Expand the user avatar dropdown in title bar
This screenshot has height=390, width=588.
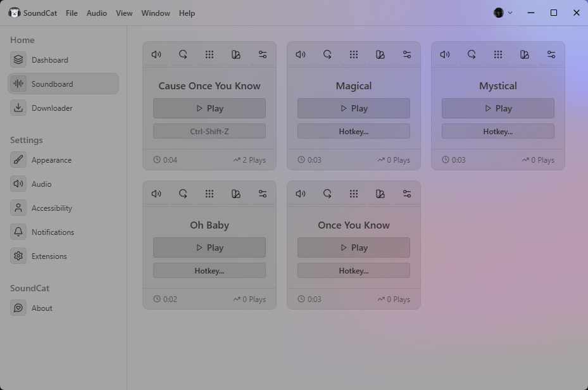click(x=503, y=13)
